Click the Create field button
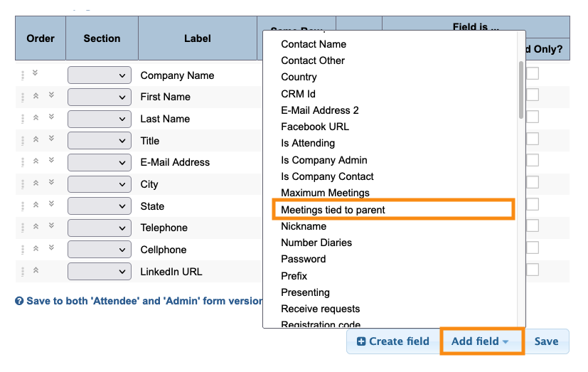588x372 pixels. 393,341
